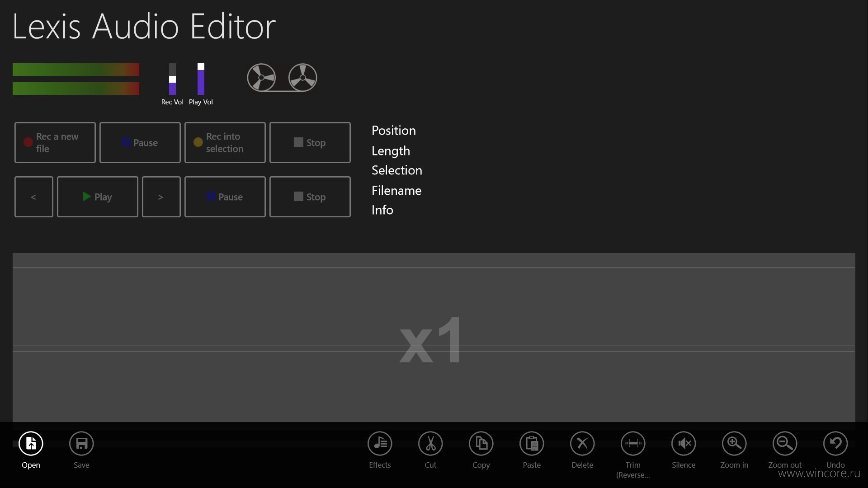
Task: Click the Undo arrow icon
Action: coord(835,444)
